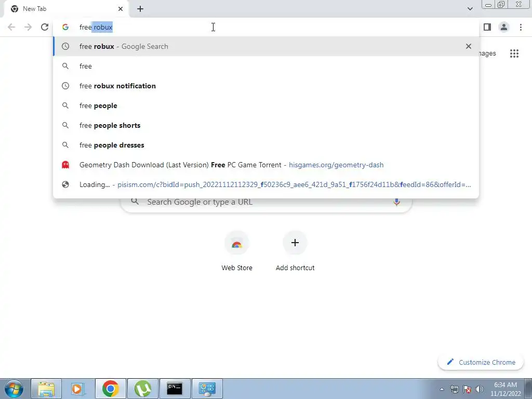
Task: Click the Action Center flag icon
Action: coord(467,389)
